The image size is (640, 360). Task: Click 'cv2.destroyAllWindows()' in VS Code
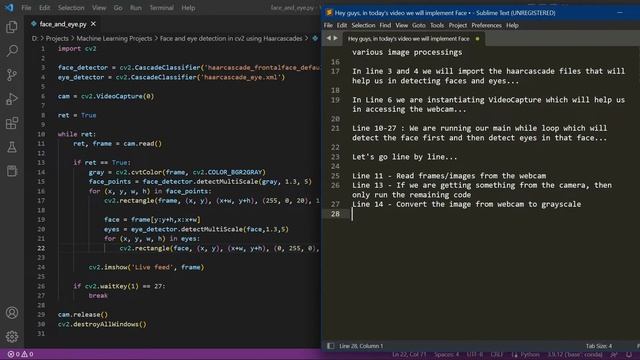point(102,324)
